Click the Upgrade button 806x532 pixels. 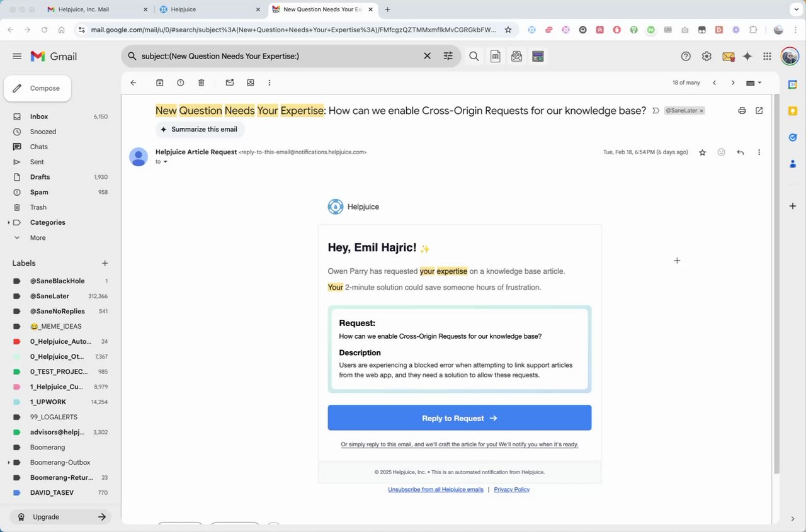click(x=60, y=517)
